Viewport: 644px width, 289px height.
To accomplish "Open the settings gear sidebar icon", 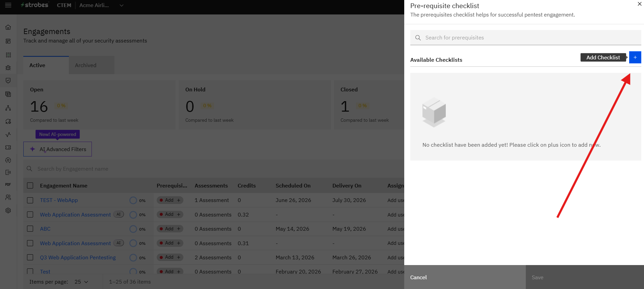I will tap(8, 210).
